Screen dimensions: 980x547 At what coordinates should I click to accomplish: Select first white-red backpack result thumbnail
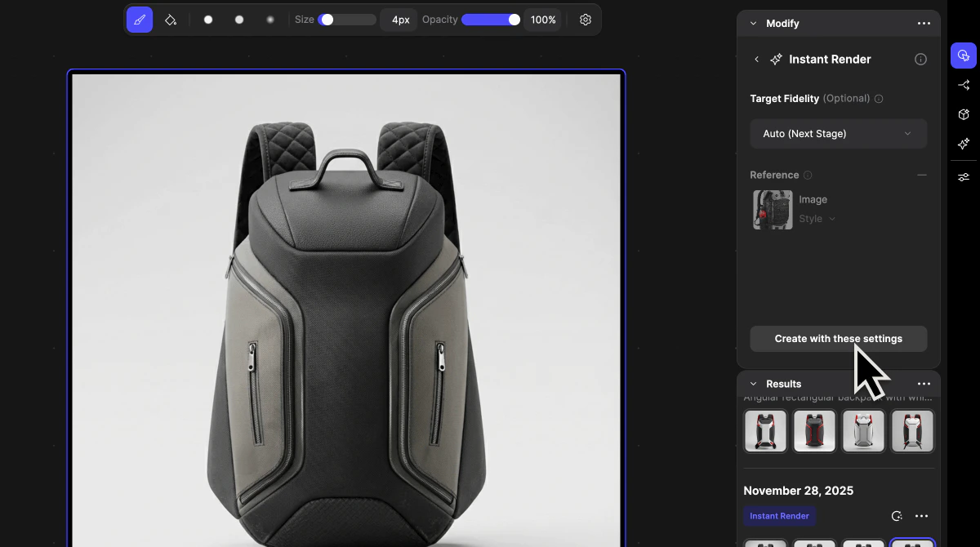765,431
